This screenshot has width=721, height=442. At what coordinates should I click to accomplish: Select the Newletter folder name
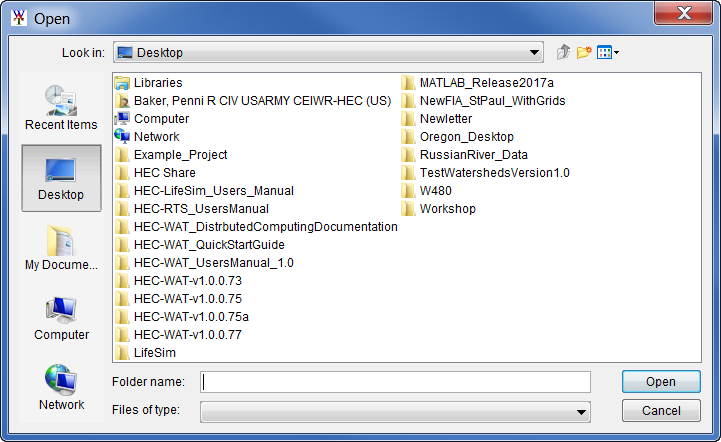[x=446, y=119]
